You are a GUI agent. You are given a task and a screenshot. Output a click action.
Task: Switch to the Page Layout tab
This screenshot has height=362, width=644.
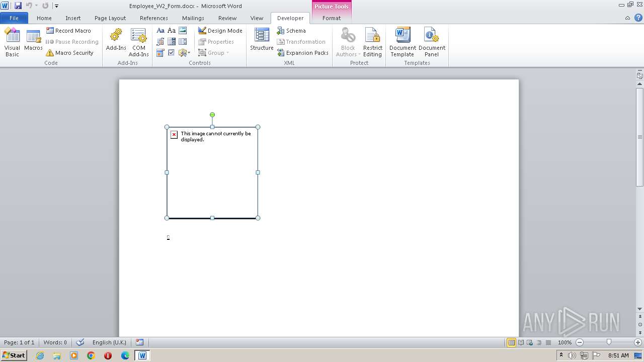pyautogui.click(x=110, y=18)
